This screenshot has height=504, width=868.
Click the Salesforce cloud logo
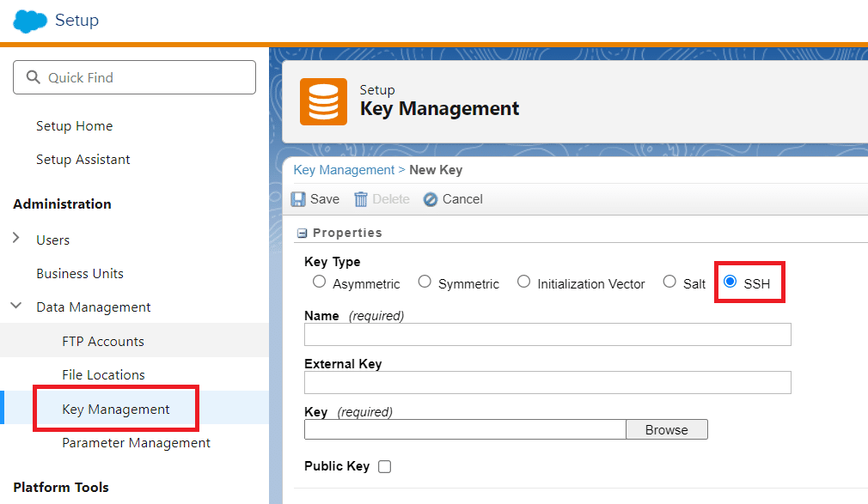point(30,21)
